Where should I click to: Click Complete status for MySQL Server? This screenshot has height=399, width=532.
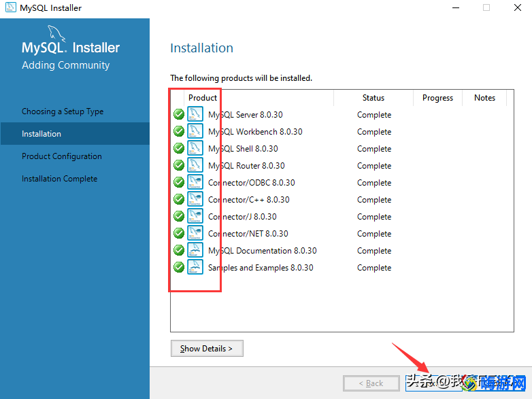click(x=374, y=115)
